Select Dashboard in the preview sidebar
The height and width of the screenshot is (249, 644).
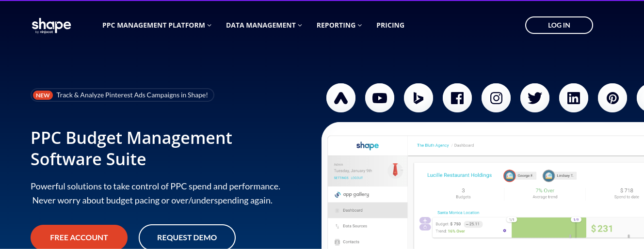pyautogui.click(x=368, y=210)
